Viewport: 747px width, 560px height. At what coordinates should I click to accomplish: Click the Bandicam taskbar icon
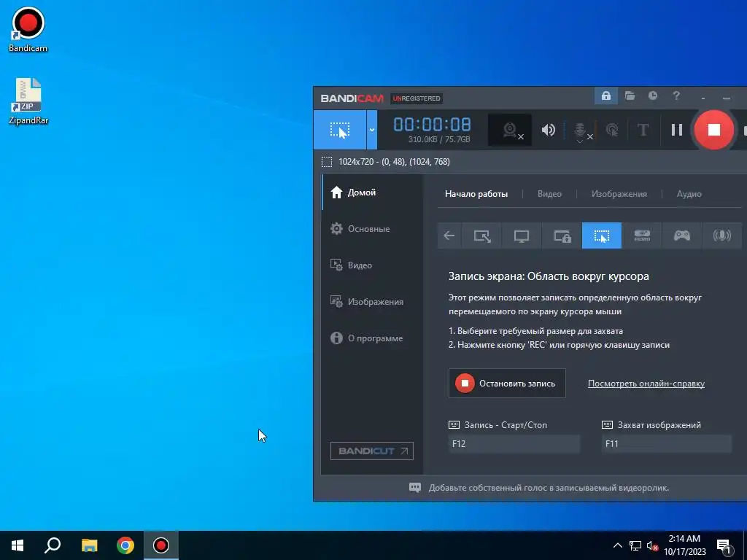coord(161,545)
